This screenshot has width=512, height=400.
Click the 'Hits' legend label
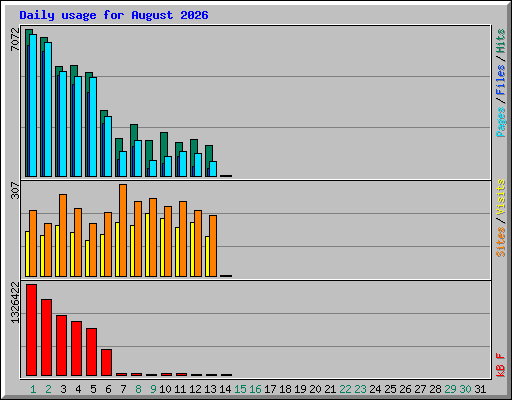tap(500, 41)
